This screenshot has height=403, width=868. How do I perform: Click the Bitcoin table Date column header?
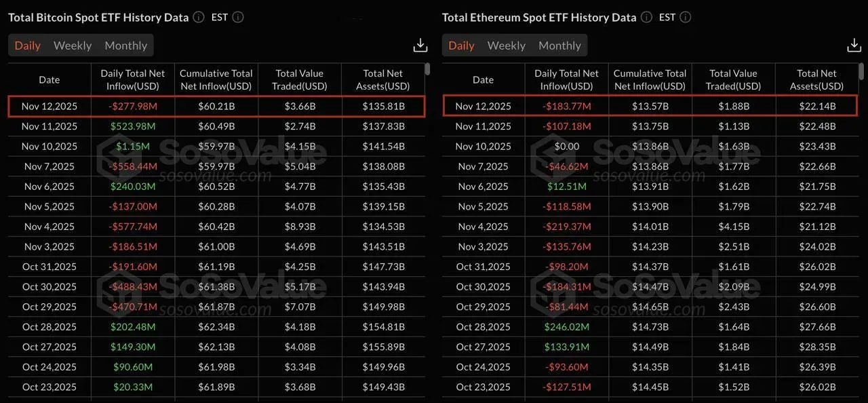tap(50, 80)
